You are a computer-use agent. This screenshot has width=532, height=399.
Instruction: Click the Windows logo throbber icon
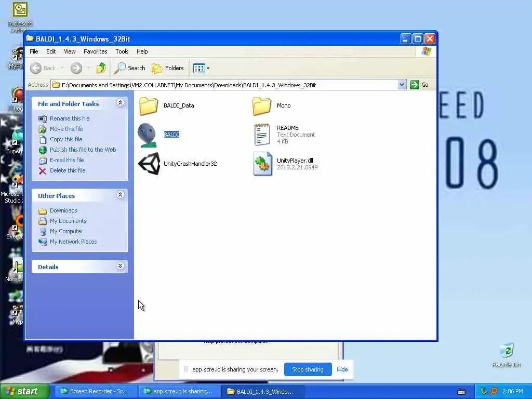coord(426,51)
